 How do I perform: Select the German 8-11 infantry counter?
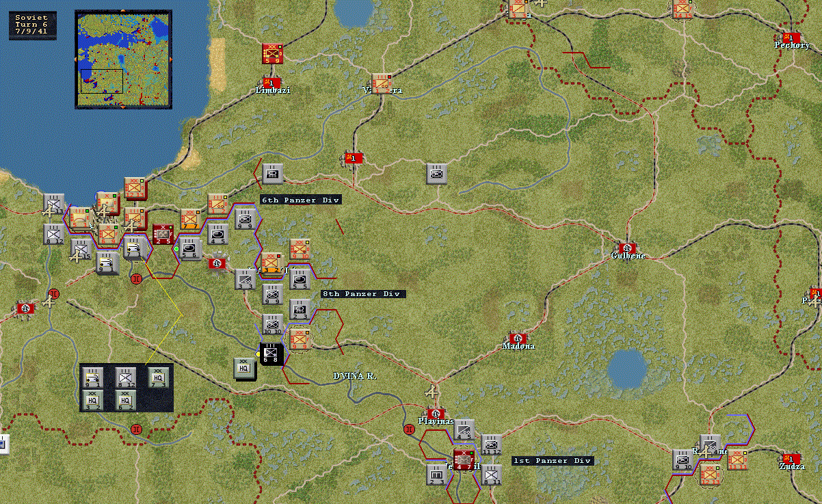click(x=491, y=475)
